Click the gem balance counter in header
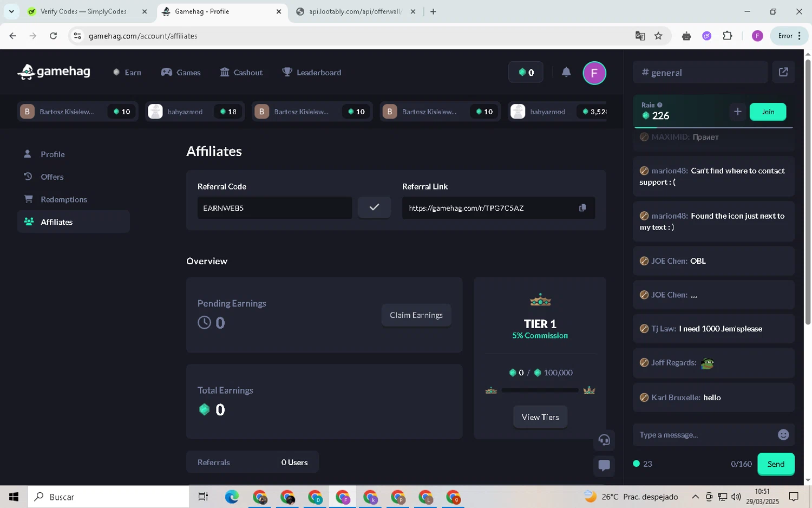The image size is (812, 508). [526, 73]
